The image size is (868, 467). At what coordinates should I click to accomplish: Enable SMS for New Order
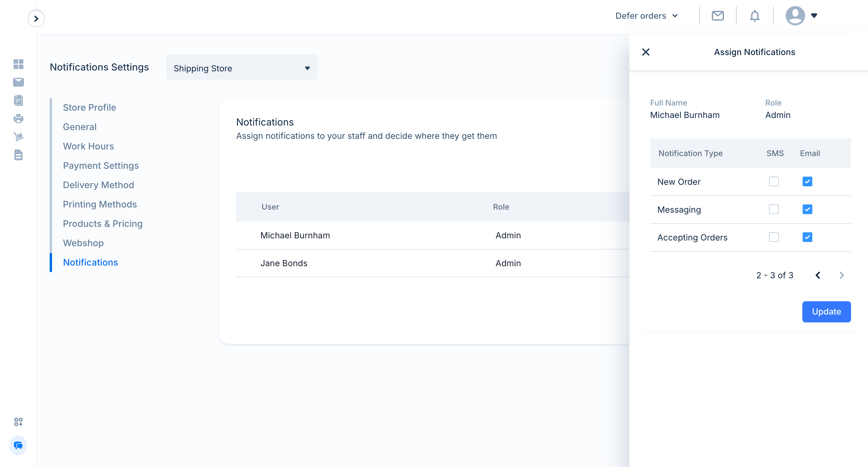click(774, 182)
